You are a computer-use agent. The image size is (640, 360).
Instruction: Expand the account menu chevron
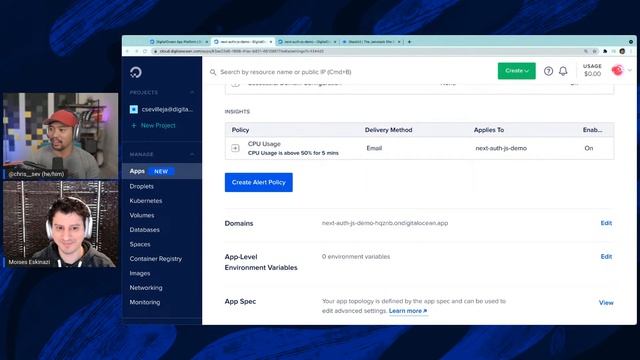coord(630,70)
